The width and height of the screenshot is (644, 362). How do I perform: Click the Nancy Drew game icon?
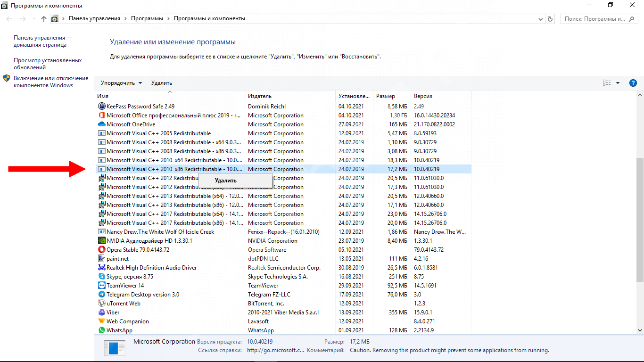(101, 232)
